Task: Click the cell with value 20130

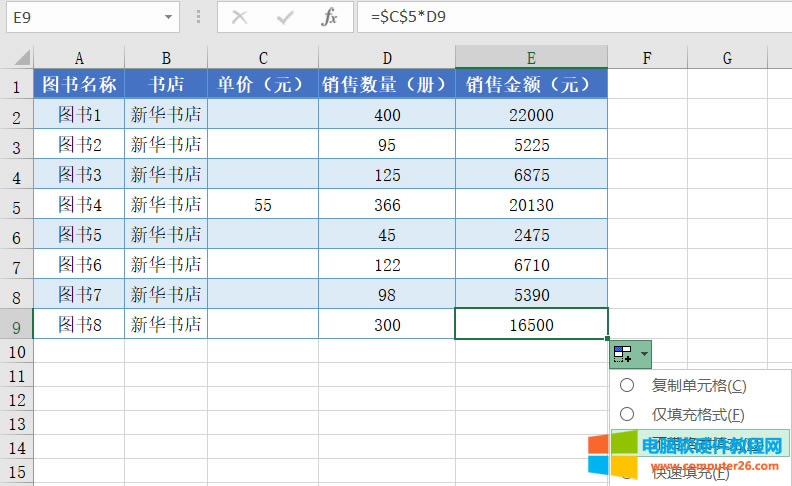Action: pyautogui.click(x=531, y=205)
